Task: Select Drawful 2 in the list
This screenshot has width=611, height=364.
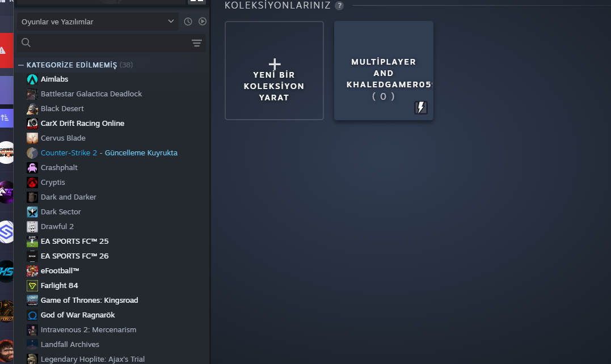Action: [57, 227]
